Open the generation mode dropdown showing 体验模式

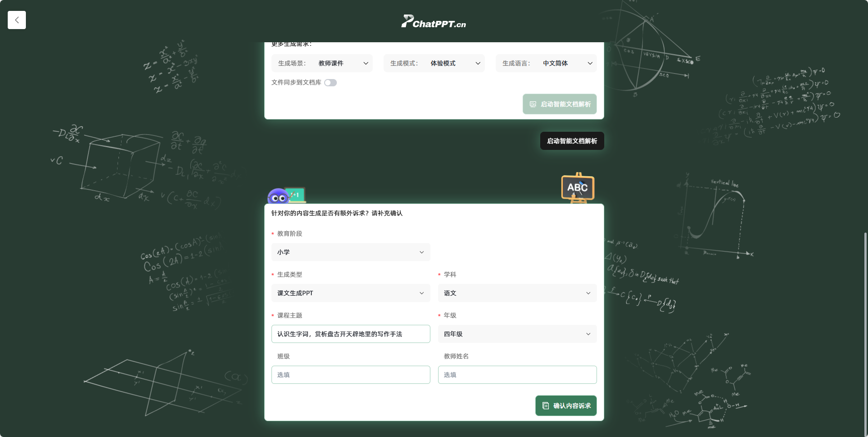pyautogui.click(x=434, y=63)
